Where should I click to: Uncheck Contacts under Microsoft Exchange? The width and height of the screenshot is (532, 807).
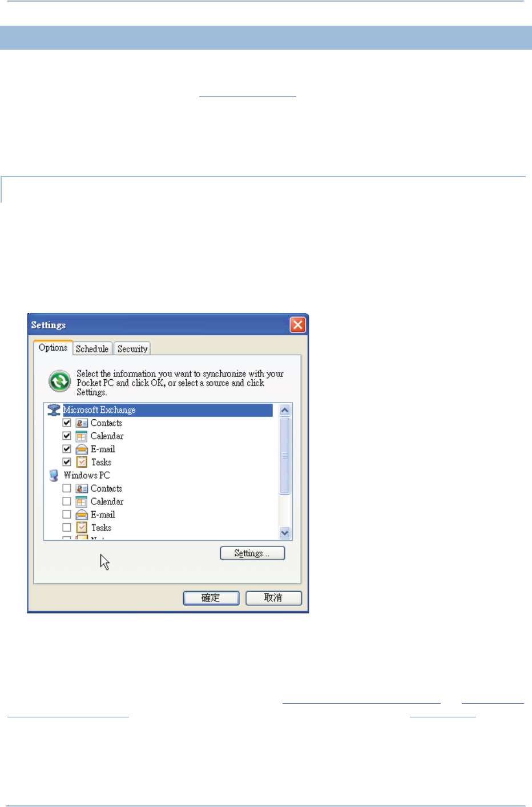67,423
